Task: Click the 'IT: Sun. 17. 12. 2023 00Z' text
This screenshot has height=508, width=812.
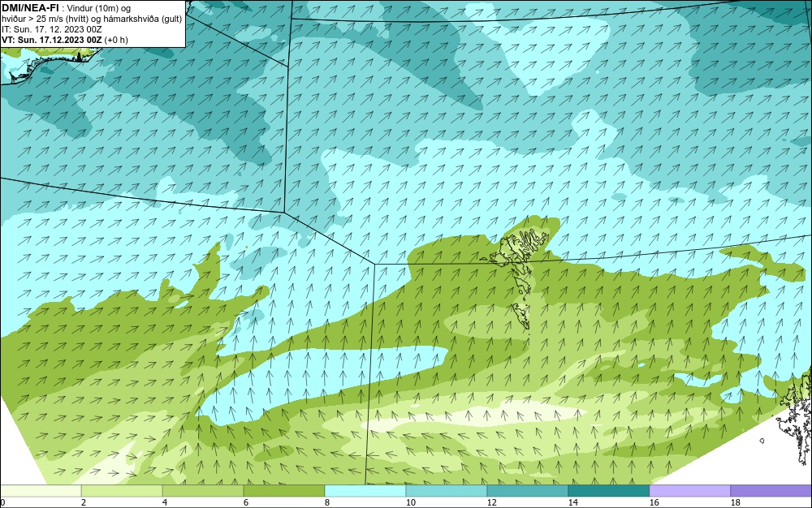Action: [52, 29]
